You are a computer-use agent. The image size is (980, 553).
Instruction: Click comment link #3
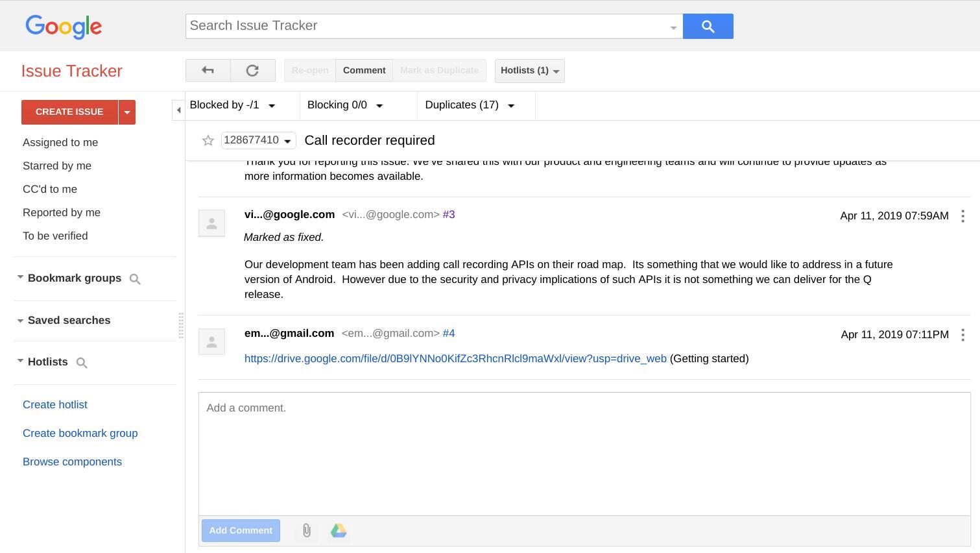coord(449,215)
